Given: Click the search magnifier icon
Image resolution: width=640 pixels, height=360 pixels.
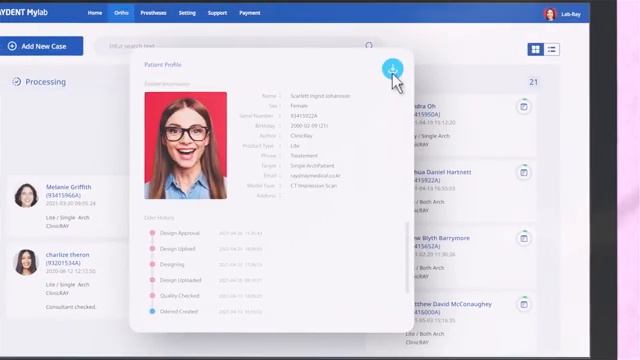Looking at the screenshot, I should [369, 45].
